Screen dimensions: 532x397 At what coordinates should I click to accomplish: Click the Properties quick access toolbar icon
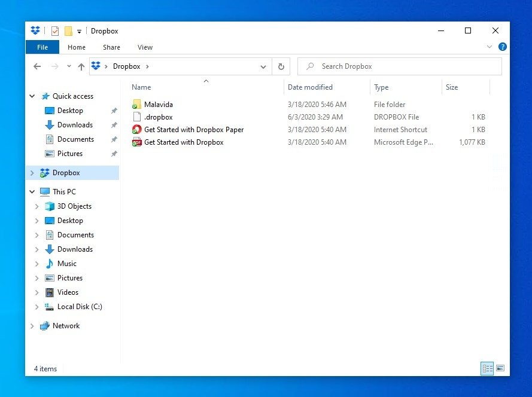[55, 31]
